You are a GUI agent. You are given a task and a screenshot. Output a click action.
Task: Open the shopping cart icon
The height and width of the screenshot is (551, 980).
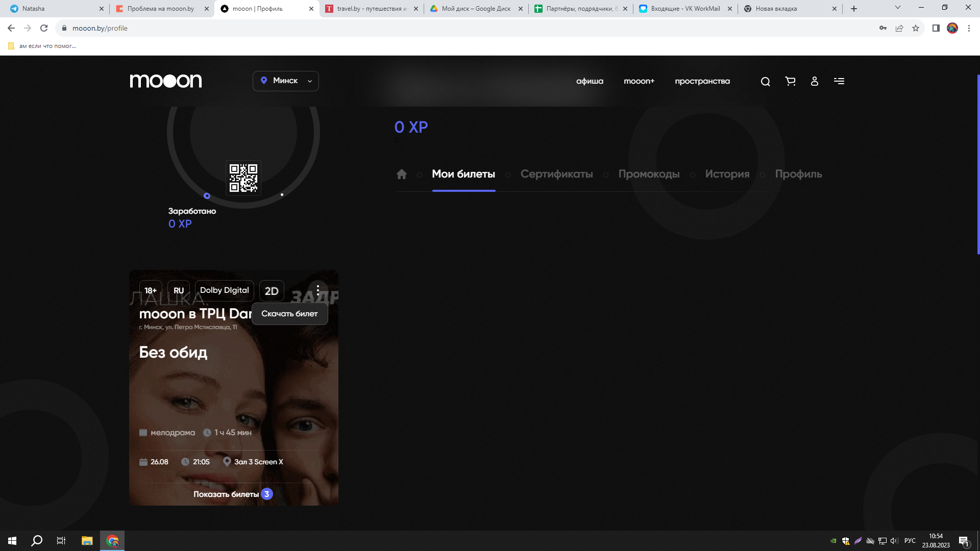tap(790, 81)
